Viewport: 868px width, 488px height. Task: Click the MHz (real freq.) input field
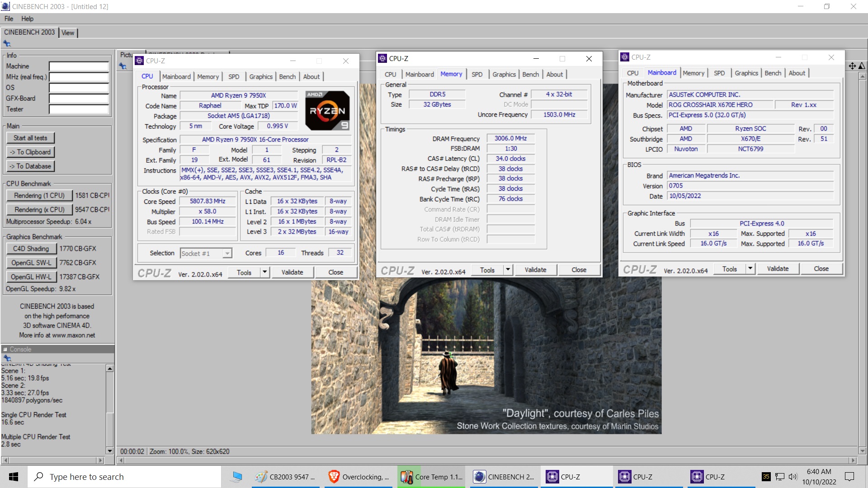click(x=79, y=77)
